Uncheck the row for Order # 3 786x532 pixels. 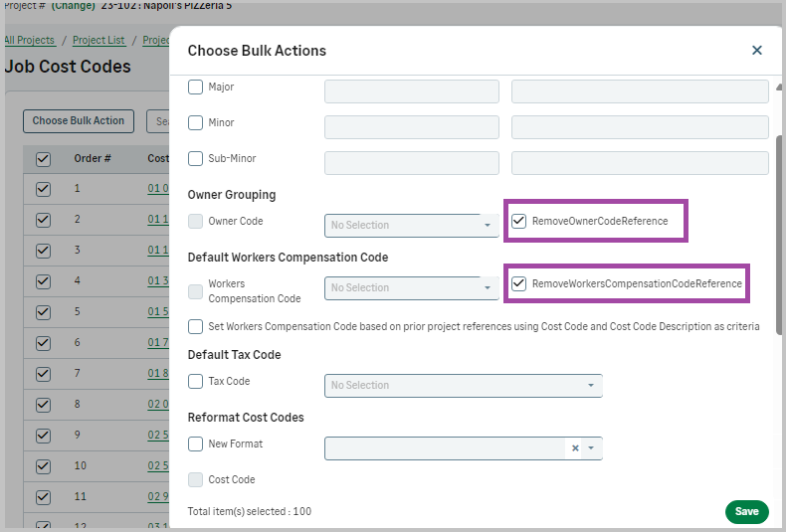click(43, 251)
